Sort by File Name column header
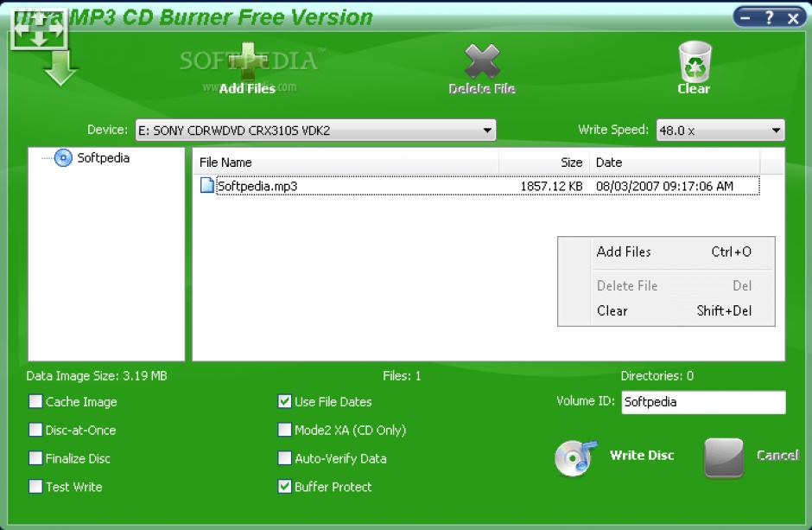The height and width of the screenshot is (530, 812). click(346, 163)
